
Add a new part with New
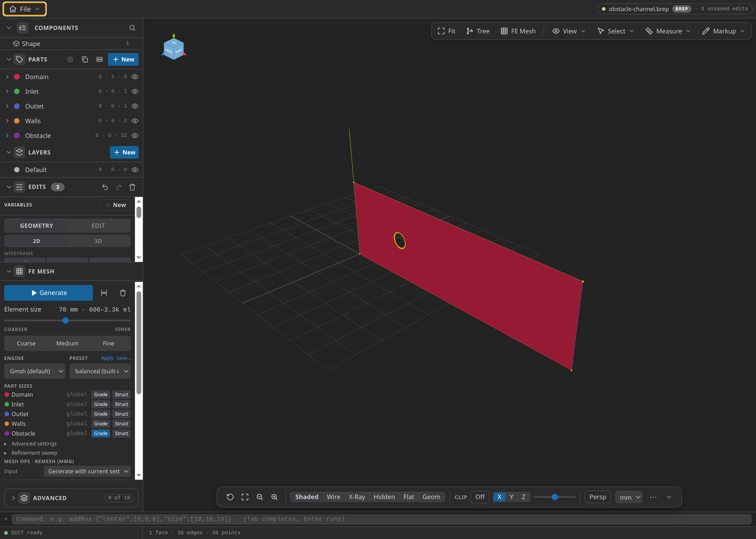coord(123,59)
